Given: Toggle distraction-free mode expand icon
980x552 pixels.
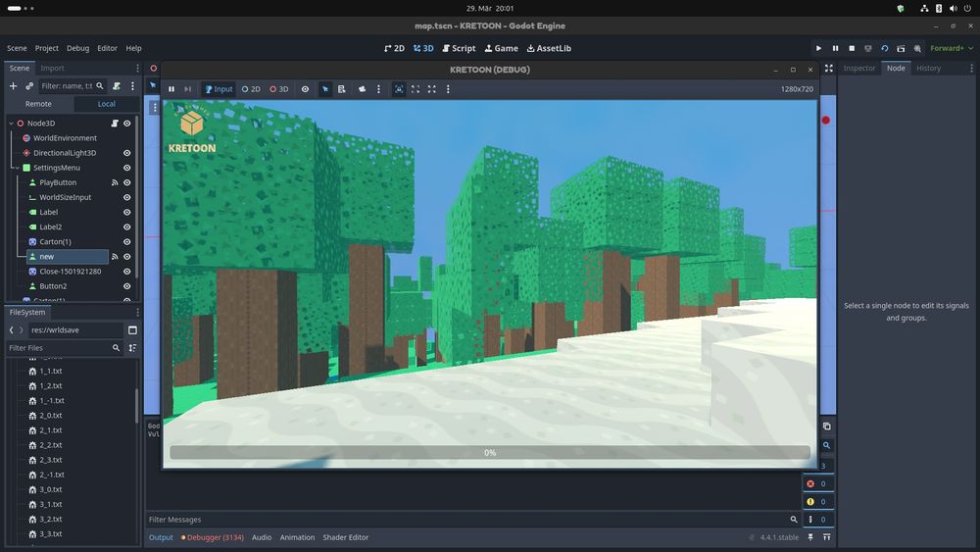Looking at the screenshot, I should (829, 68).
